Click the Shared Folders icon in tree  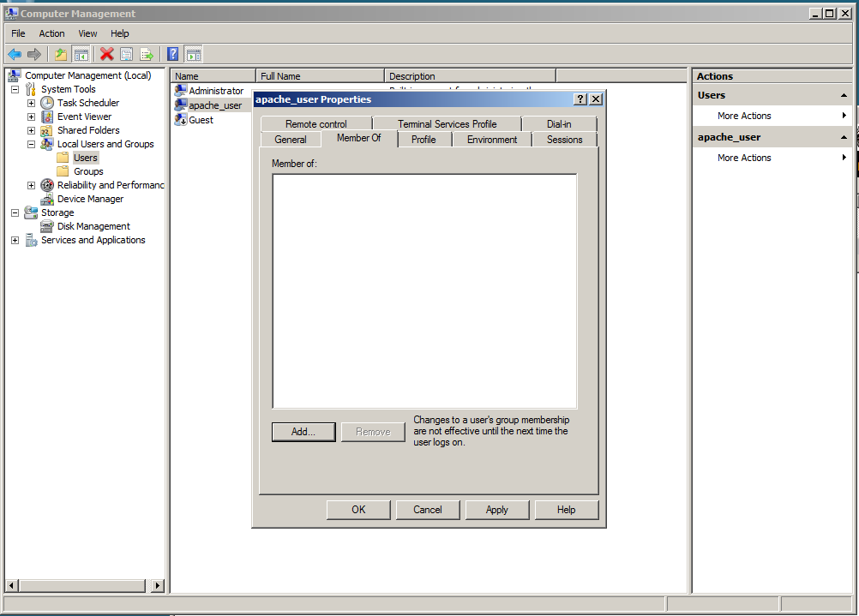48,130
